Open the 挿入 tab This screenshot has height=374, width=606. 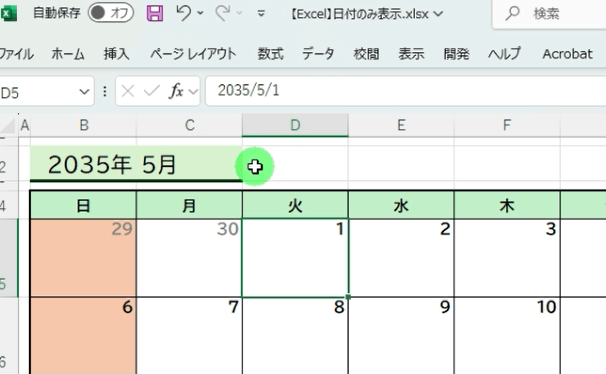click(116, 54)
